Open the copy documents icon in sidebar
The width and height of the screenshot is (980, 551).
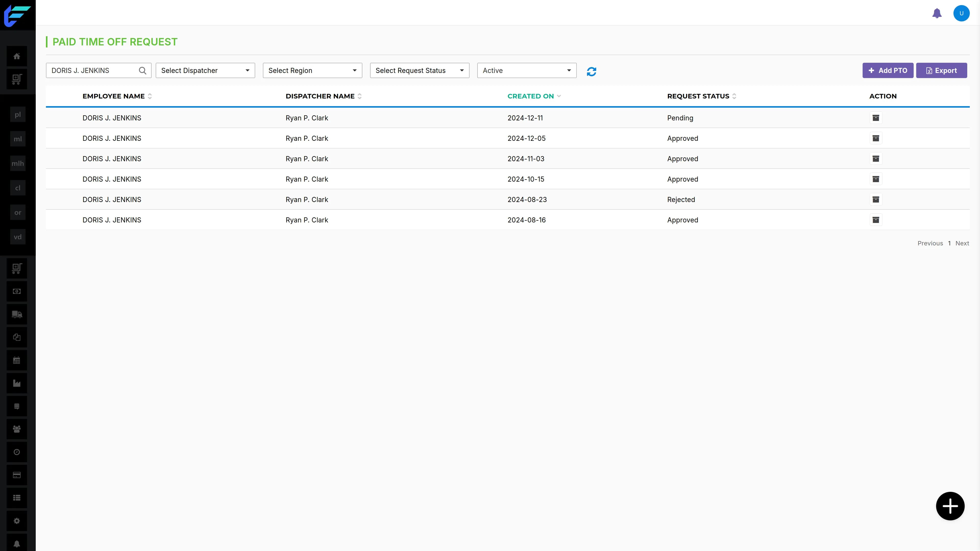(x=17, y=337)
